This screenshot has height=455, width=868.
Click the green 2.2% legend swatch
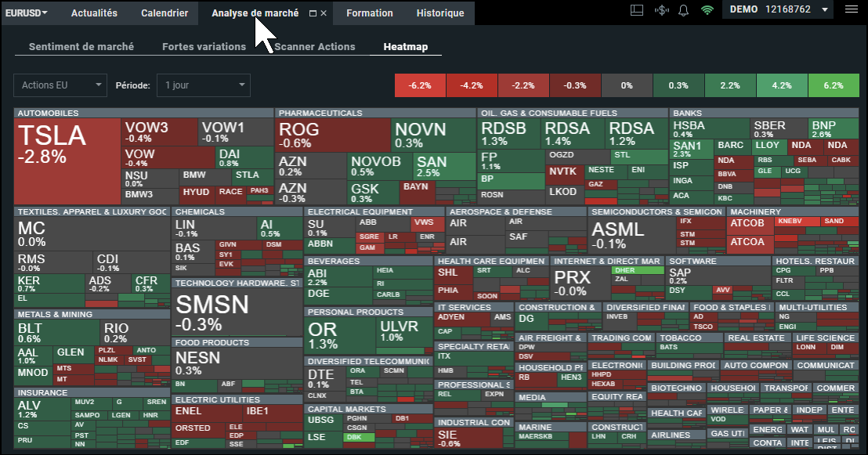730,85
